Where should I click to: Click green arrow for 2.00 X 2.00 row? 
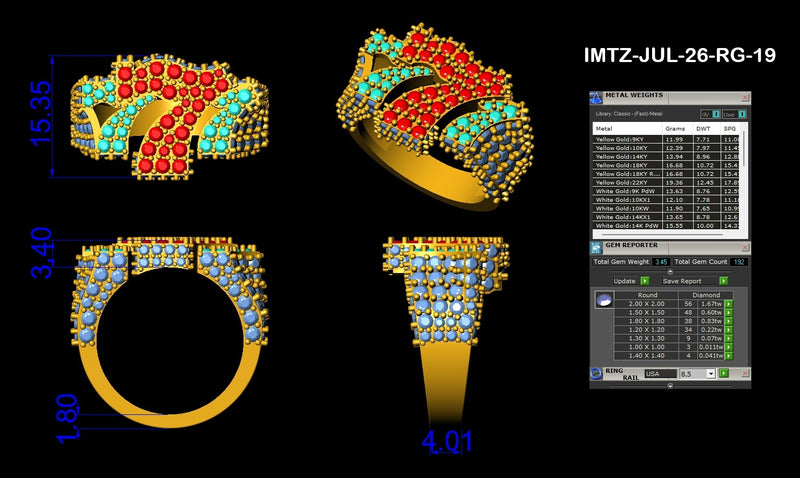point(729,304)
